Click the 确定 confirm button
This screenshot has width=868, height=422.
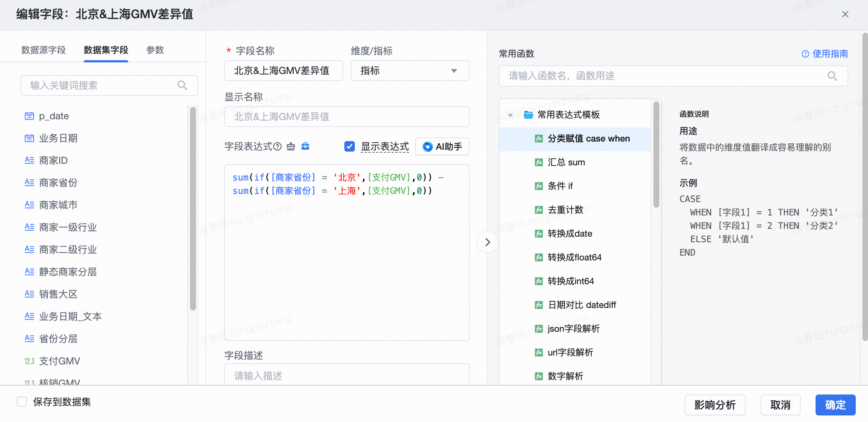[835, 405]
